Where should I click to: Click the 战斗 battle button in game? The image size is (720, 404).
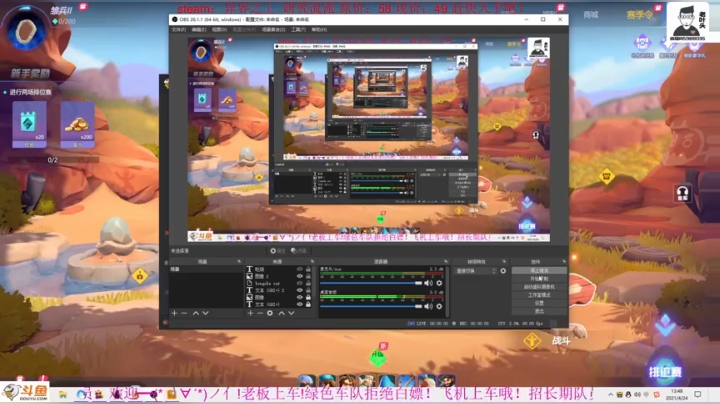click(560, 341)
